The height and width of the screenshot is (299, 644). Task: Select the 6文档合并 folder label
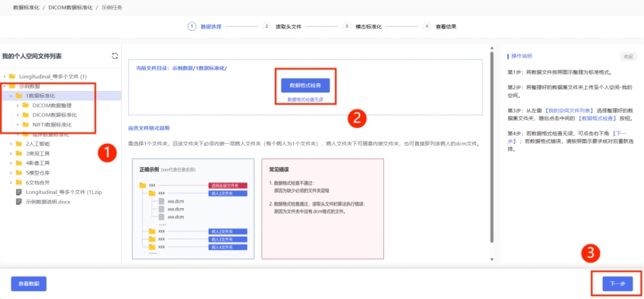(38, 183)
